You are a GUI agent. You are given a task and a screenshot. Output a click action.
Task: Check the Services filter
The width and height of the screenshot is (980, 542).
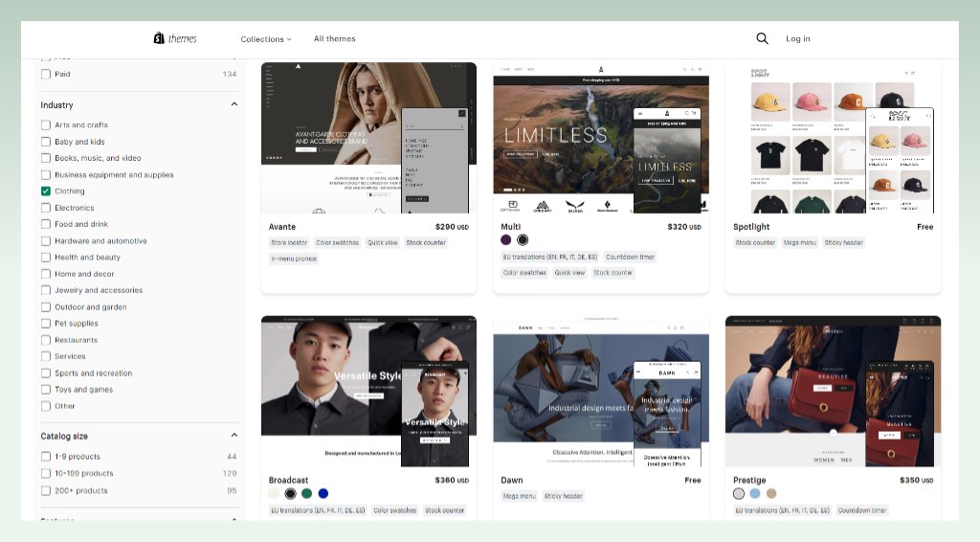click(x=46, y=356)
